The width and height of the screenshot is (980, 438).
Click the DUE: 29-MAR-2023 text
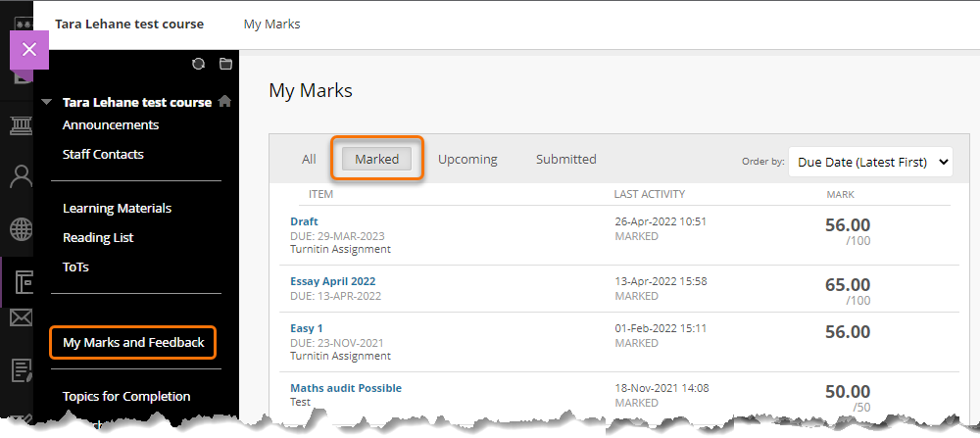pyautogui.click(x=337, y=236)
